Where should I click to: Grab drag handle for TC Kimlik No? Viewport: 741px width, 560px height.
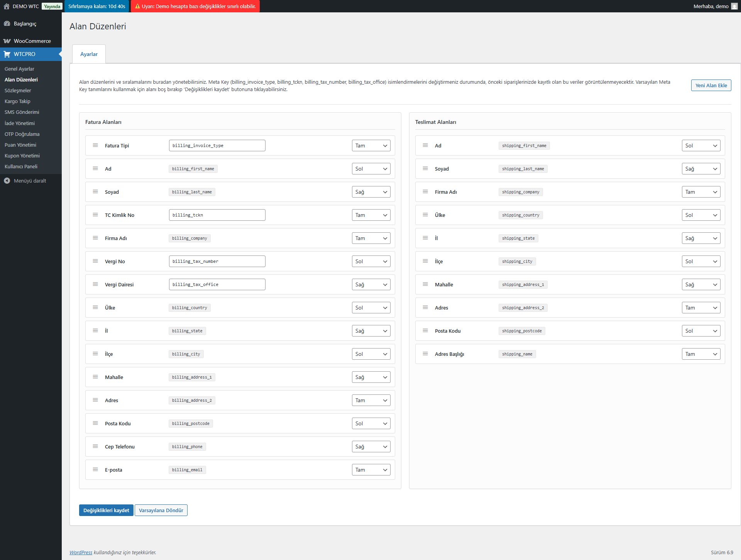(x=95, y=215)
